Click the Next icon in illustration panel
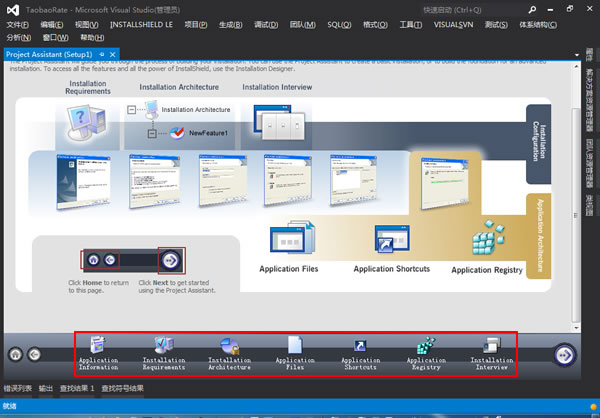Viewport: 600px width, 418px height. [171, 260]
